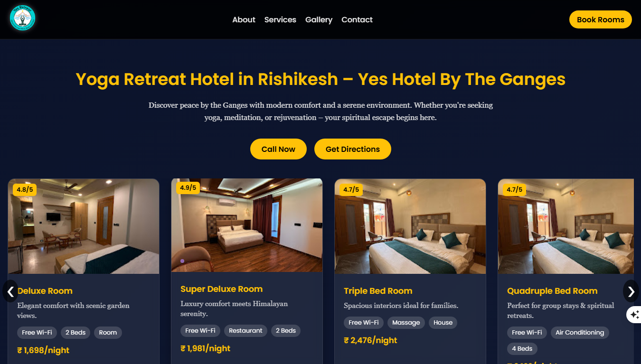
Task: Open the Triple Bed Room photo
Action: (410, 226)
